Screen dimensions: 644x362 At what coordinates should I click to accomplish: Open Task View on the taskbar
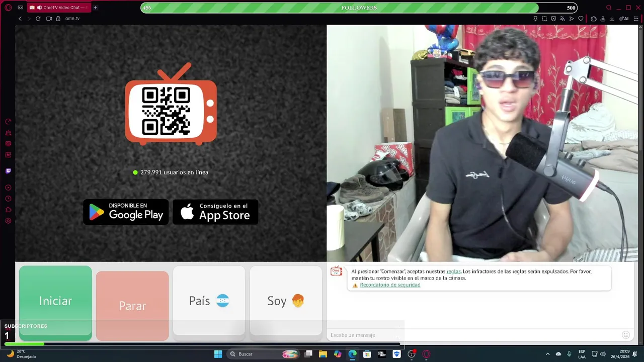click(x=308, y=354)
